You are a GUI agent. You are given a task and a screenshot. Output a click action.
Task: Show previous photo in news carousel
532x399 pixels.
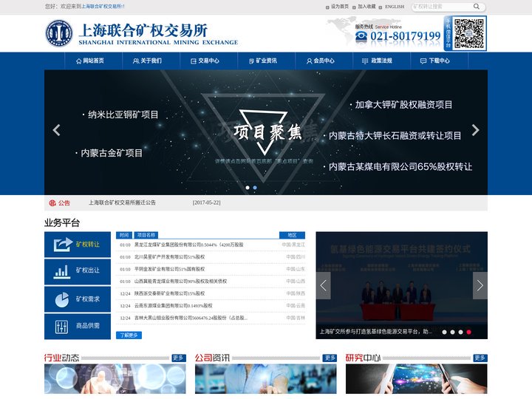tap(324, 285)
